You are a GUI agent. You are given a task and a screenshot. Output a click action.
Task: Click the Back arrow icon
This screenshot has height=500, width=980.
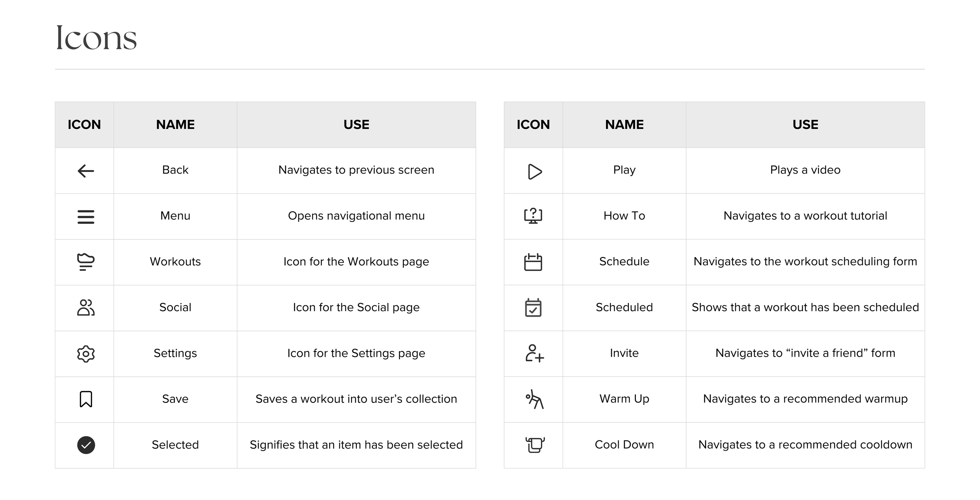coord(86,171)
